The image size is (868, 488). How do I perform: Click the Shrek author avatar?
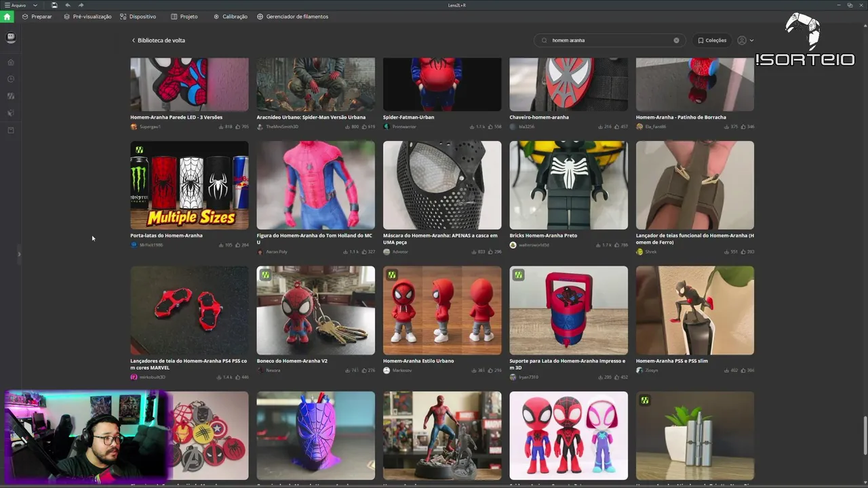pos(639,252)
